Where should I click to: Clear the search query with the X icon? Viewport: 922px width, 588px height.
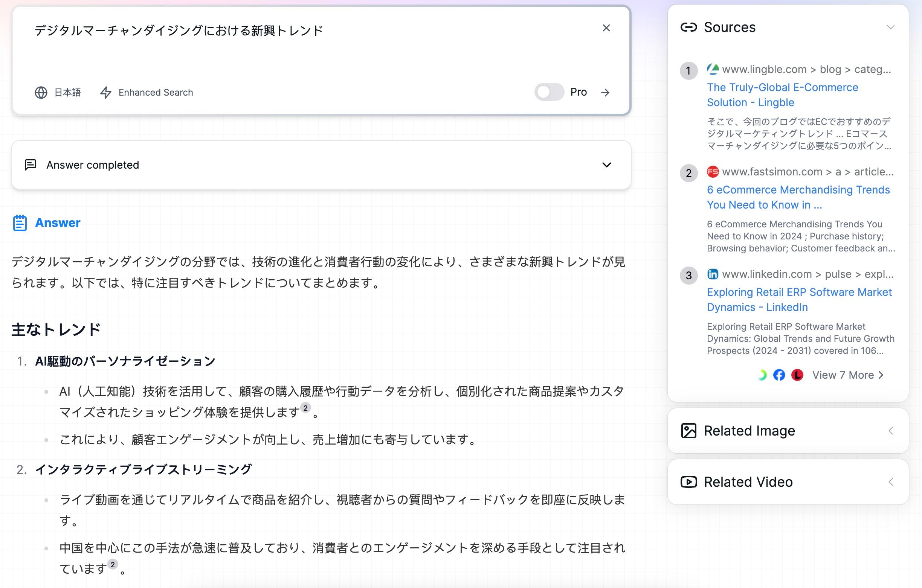point(606,28)
